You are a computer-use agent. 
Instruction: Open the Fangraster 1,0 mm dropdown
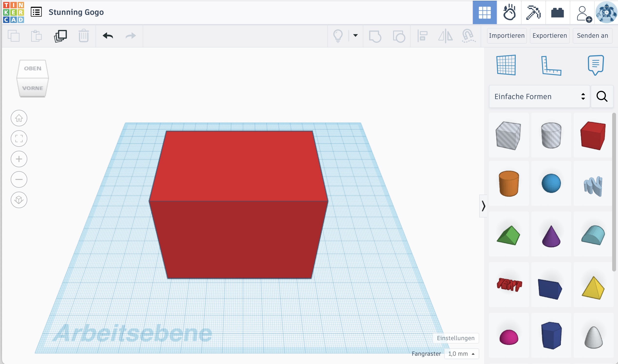462,354
